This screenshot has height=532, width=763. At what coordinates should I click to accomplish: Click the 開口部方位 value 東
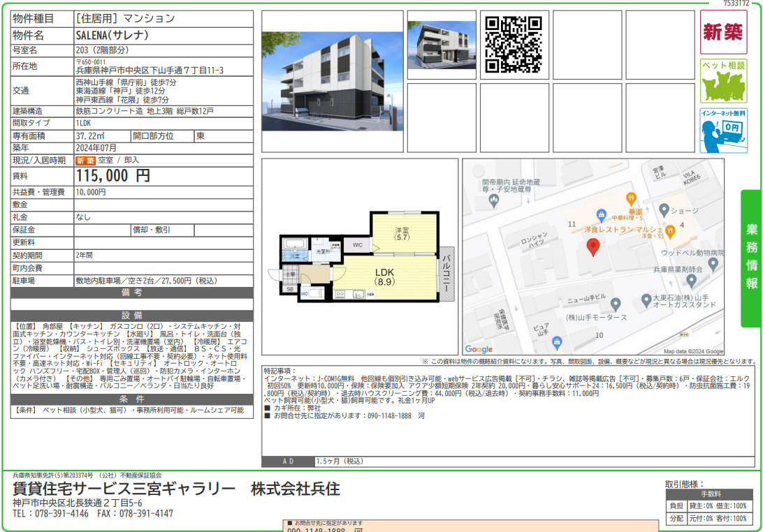(x=201, y=136)
